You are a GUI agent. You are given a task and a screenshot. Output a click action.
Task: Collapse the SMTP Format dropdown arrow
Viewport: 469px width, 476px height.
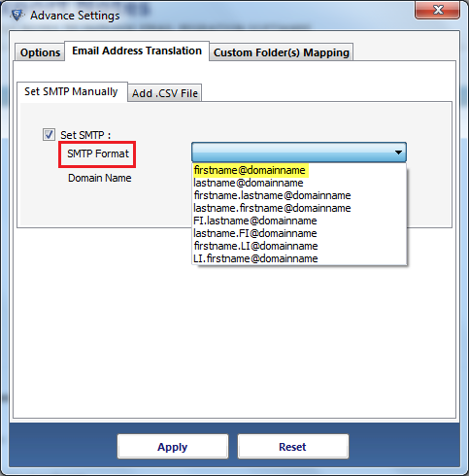click(398, 153)
